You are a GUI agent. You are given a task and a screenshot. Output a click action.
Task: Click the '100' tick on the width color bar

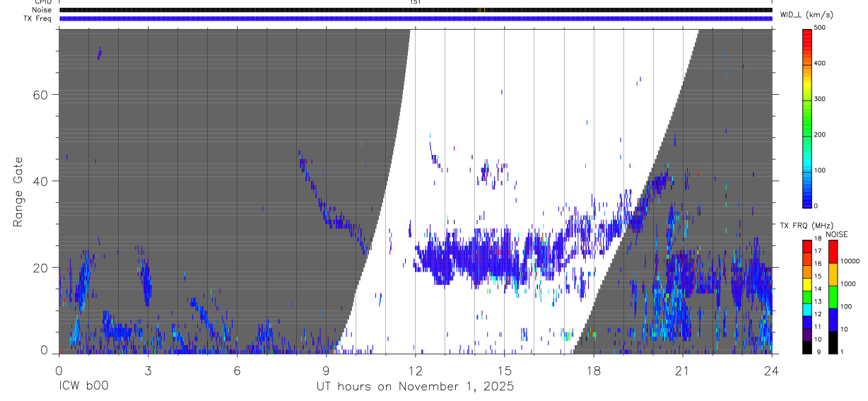(820, 170)
